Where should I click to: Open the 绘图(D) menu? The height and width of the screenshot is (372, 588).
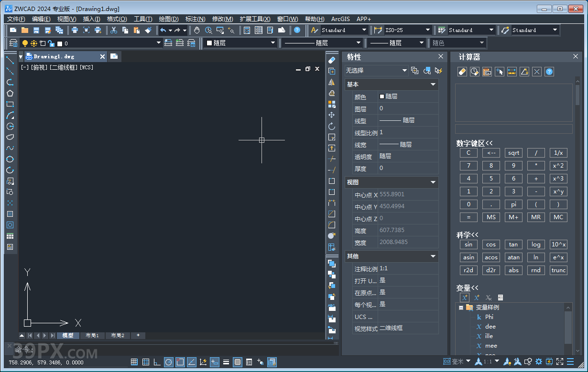168,19
